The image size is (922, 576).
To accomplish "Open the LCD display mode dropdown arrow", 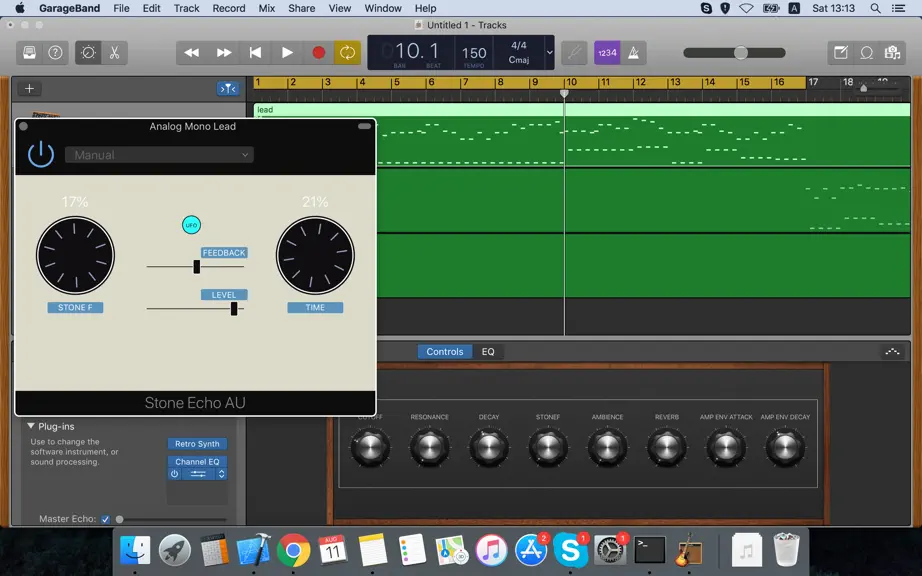I will pos(549,52).
